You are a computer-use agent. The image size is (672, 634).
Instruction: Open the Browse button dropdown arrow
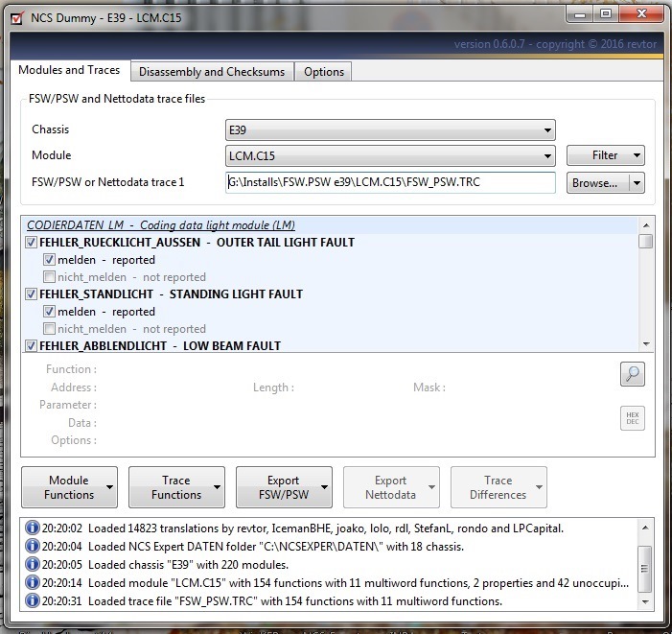637,183
